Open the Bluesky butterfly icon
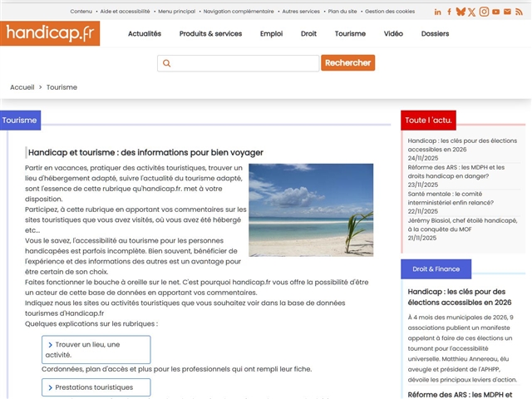 pos(461,12)
